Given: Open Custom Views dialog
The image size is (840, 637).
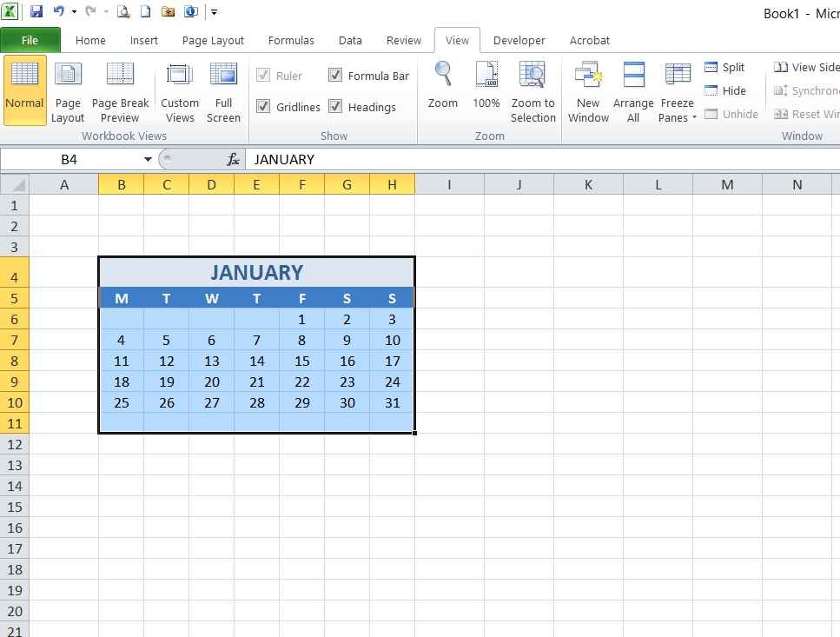Looking at the screenshot, I should point(180,90).
